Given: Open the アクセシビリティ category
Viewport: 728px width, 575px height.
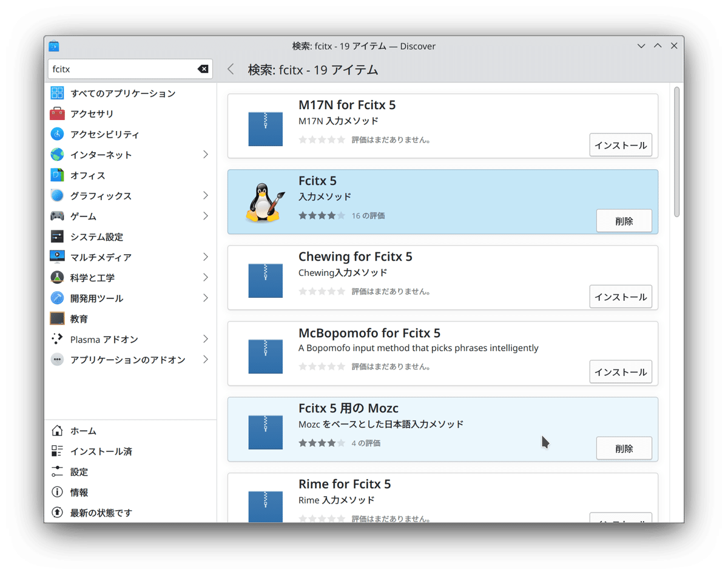Looking at the screenshot, I should 130,134.
